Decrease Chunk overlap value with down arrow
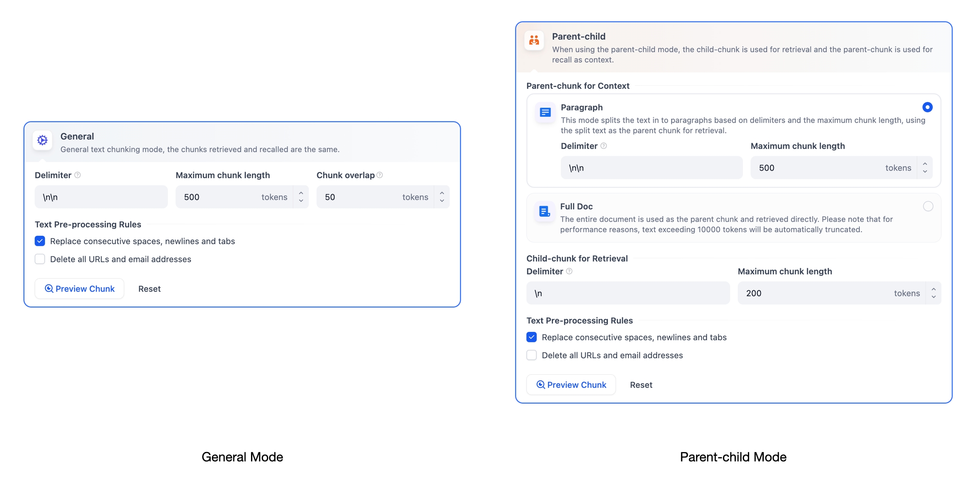Viewport: 980px width, 494px height. tap(442, 201)
